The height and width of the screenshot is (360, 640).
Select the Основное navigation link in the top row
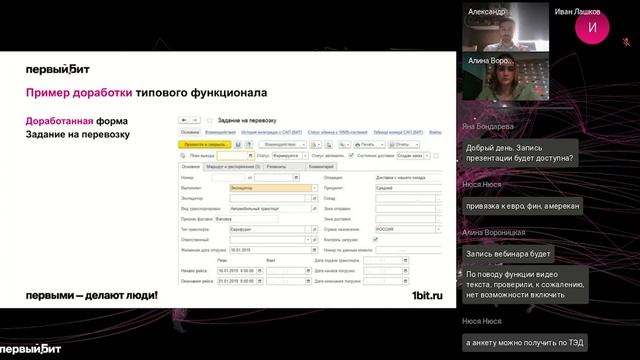point(190,132)
